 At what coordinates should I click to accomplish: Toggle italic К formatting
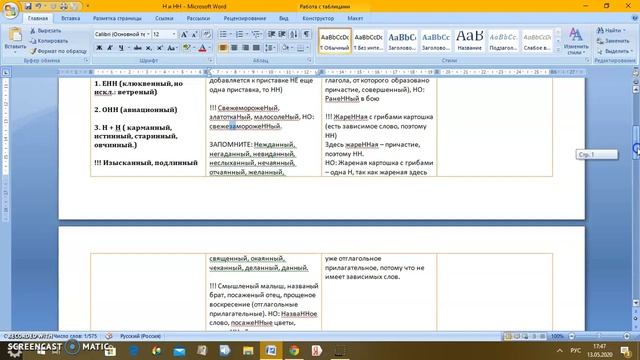click(x=110, y=48)
